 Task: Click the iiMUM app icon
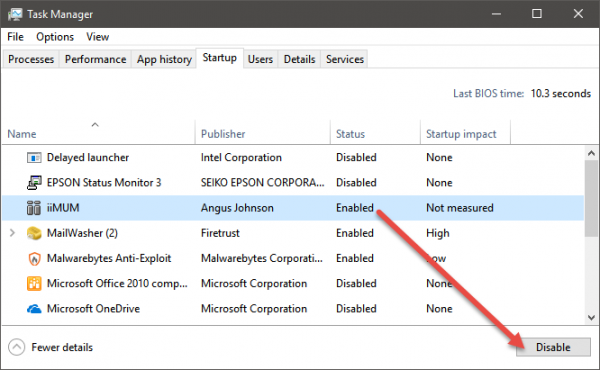(34, 208)
